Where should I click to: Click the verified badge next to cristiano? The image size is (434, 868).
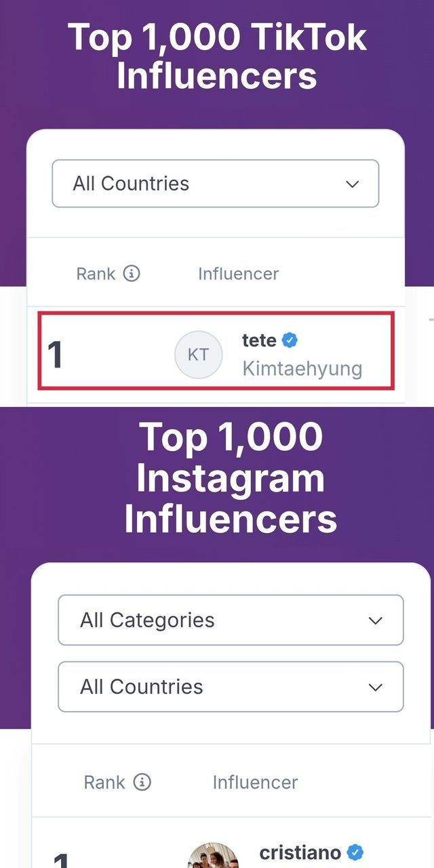[355, 852]
